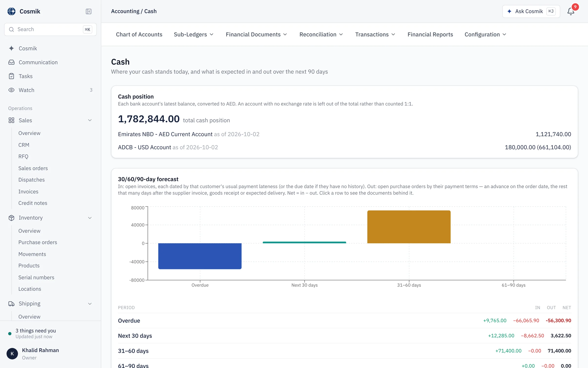Screen dimensions: 588x368
Task: Open the Configuration dropdown
Action: tap(485, 35)
